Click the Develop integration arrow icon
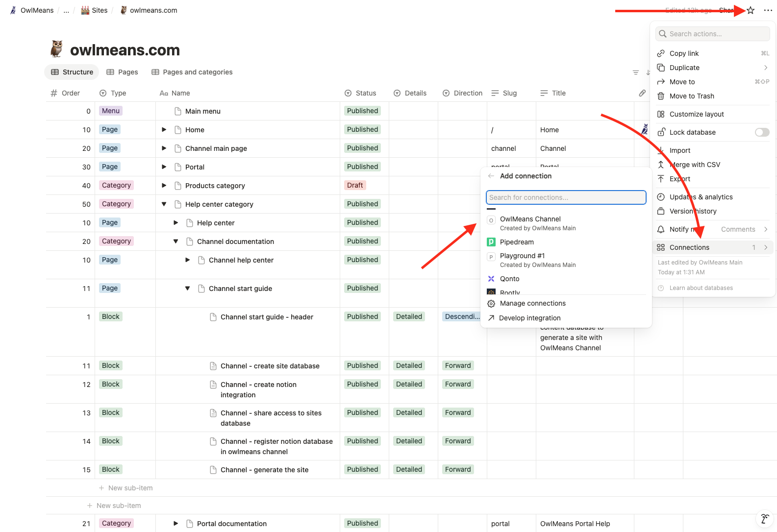 [491, 318]
